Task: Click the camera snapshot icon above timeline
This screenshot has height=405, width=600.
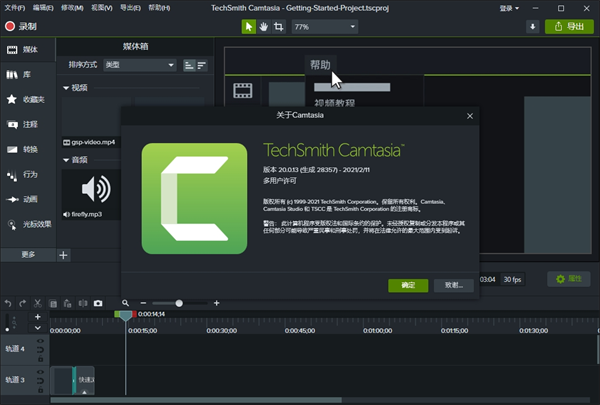Action: pyautogui.click(x=98, y=303)
